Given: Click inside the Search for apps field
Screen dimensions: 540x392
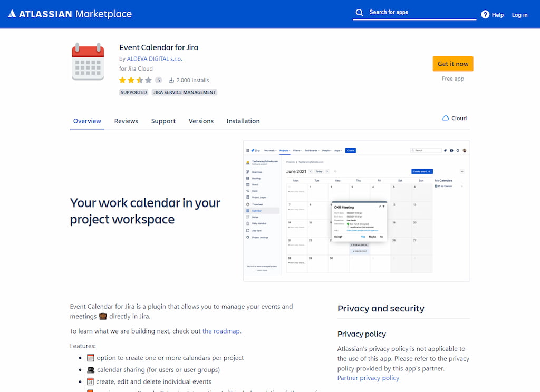Looking at the screenshot, I should pyautogui.click(x=414, y=12).
